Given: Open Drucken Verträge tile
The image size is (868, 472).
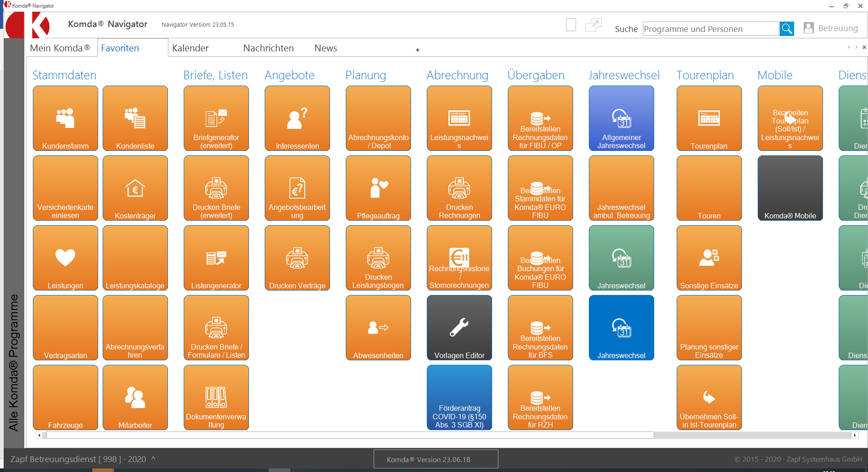Looking at the screenshot, I should pyautogui.click(x=297, y=258).
